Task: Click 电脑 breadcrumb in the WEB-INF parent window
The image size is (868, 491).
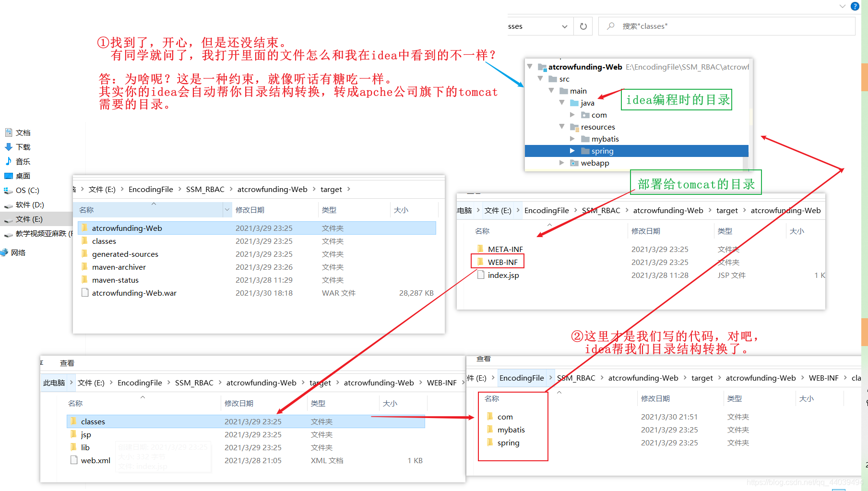Action: click(464, 210)
